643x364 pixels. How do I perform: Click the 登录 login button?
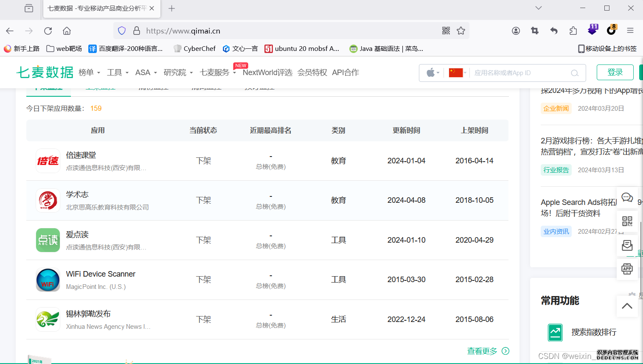[x=615, y=72]
